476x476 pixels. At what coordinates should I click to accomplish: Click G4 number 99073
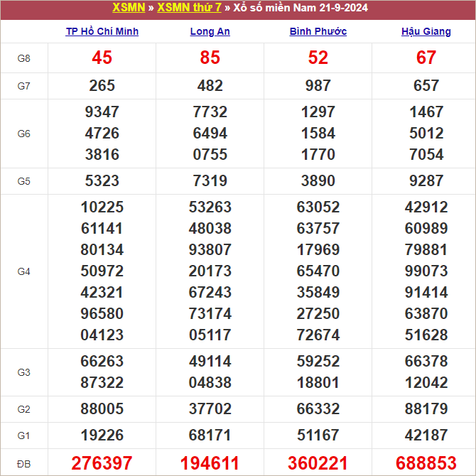(426, 271)
